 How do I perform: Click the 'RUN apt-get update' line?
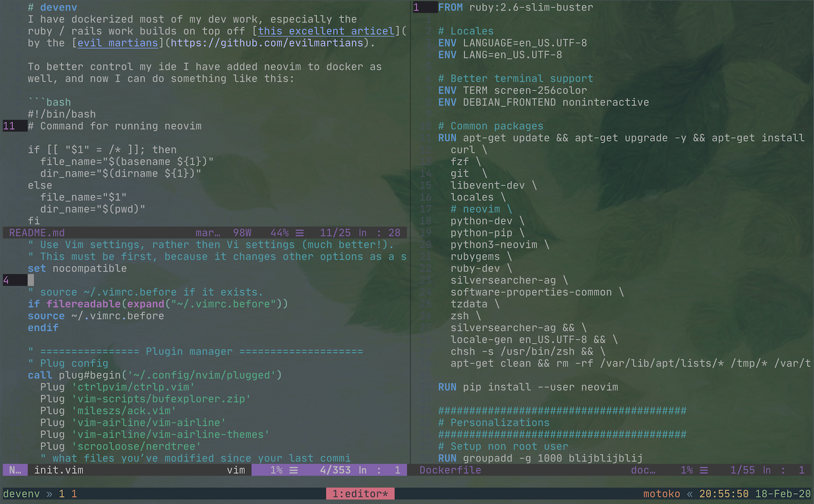621,138
